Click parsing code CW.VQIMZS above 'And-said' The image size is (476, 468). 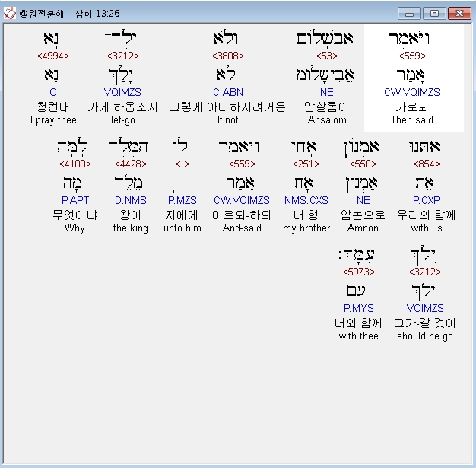click(x=242, y=201)
